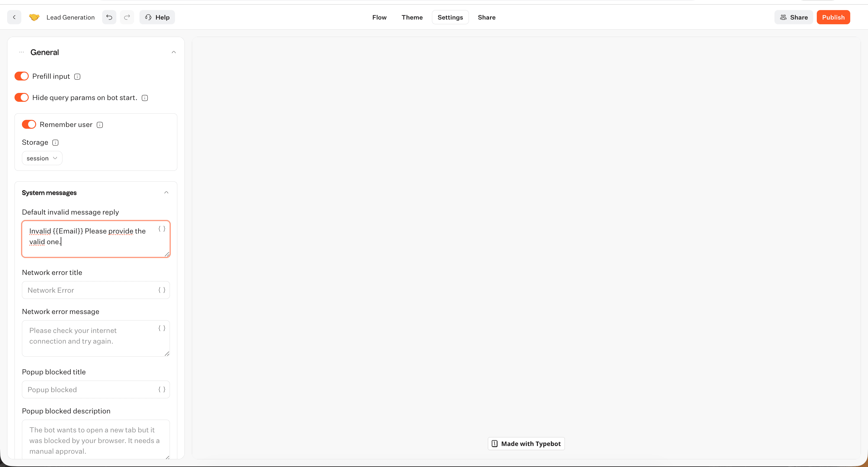This screenshot has width=868, height=467.
Task: Click the Lead Generation bot name
Action: pyautogui.click(x=70, y=17)
